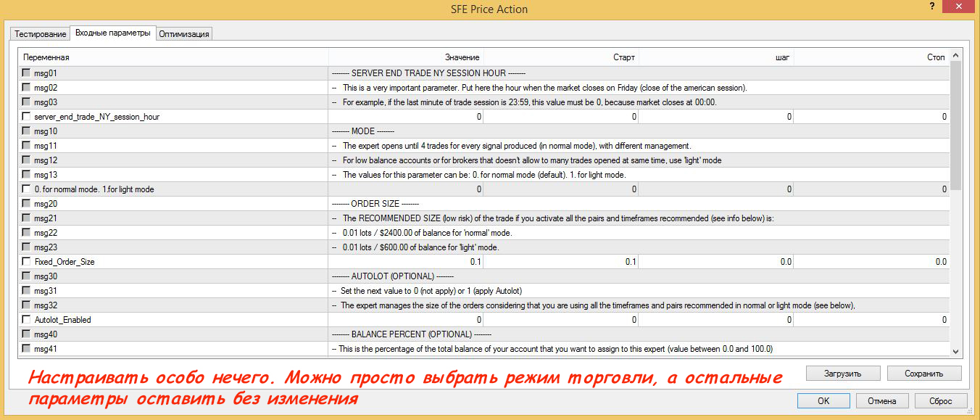The width and height of the screenshot is (980, 420).
Task: Save settings with the Сохранить button
Action: [924, 374]
